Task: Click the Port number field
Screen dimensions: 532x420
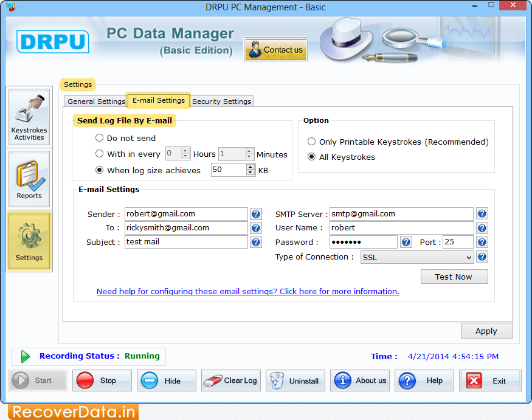Action: [x=458, y=243]
